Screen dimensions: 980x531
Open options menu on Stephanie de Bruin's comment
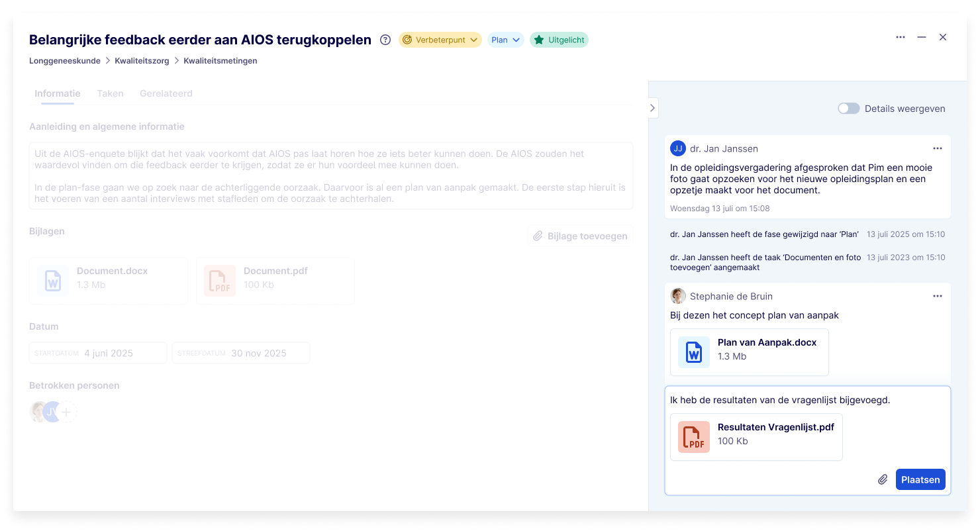(937, 297)
